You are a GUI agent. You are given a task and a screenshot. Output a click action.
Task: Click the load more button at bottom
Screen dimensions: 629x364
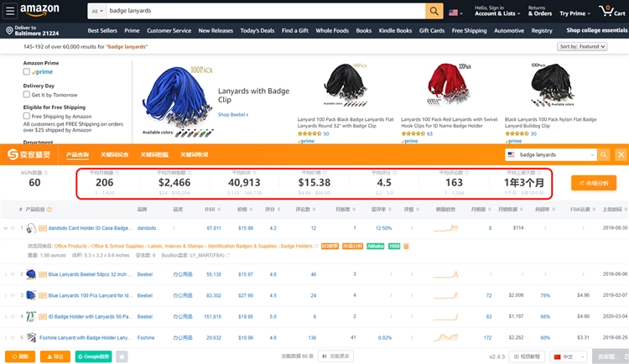[335, 356]
